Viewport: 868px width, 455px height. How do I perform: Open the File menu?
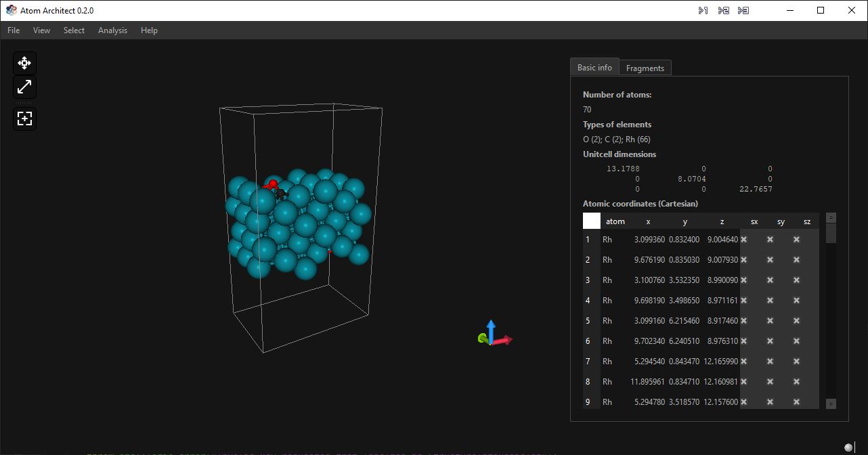point(13,30)
